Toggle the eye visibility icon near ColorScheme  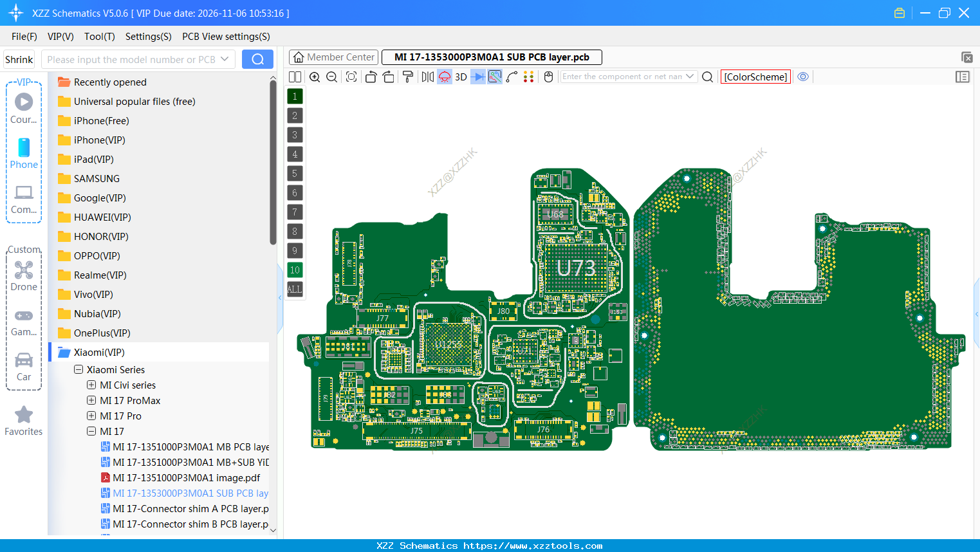click(803, 77)
